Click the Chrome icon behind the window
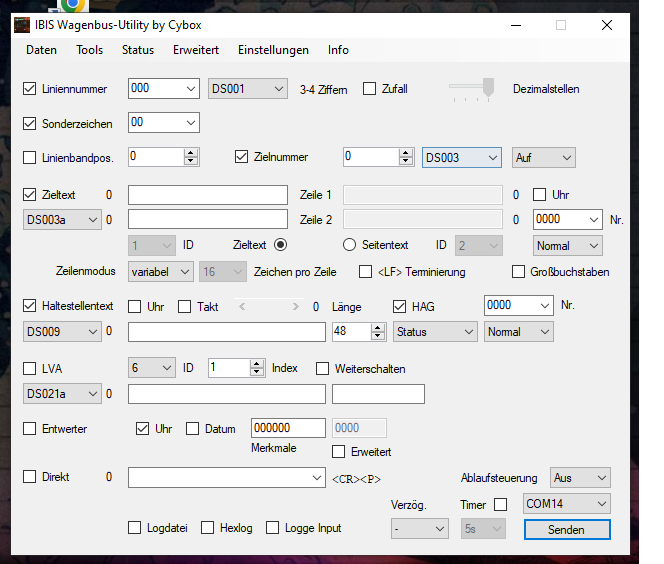664x564 pixels. [x=73, y=5]
